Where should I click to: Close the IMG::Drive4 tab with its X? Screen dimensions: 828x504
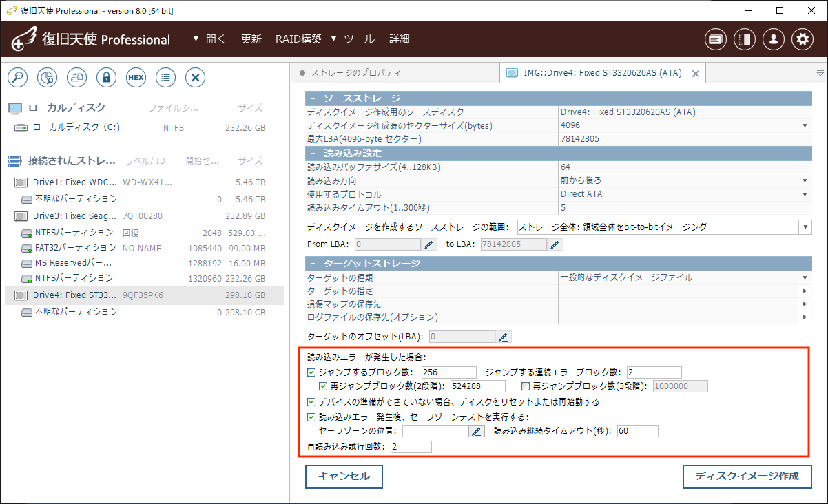[696, 74]
